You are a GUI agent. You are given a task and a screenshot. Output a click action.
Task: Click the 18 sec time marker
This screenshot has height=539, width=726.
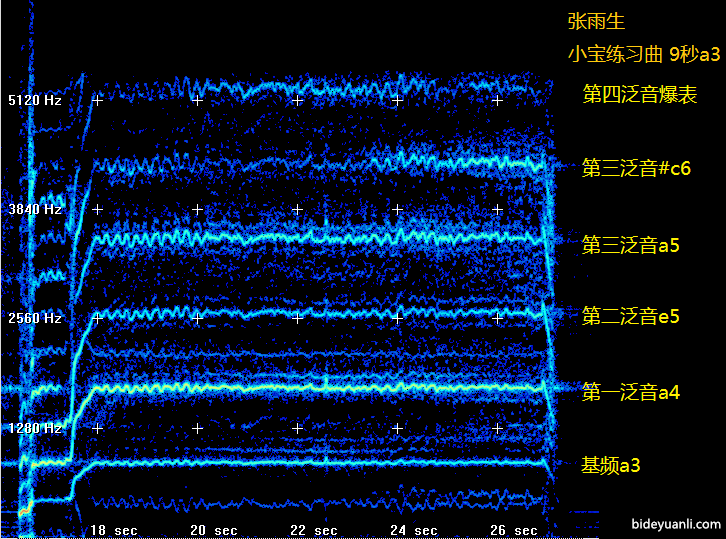[x=113, y=529]
